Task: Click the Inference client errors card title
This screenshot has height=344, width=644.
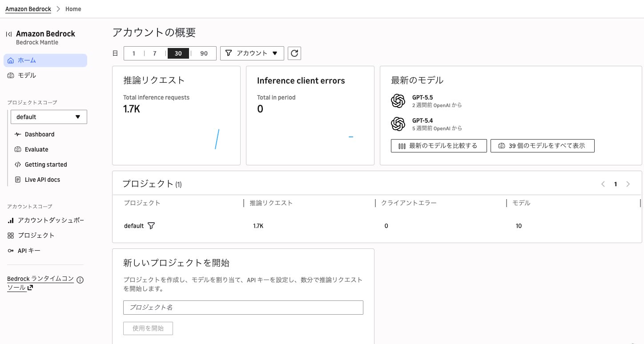Action: click(301, 80)
